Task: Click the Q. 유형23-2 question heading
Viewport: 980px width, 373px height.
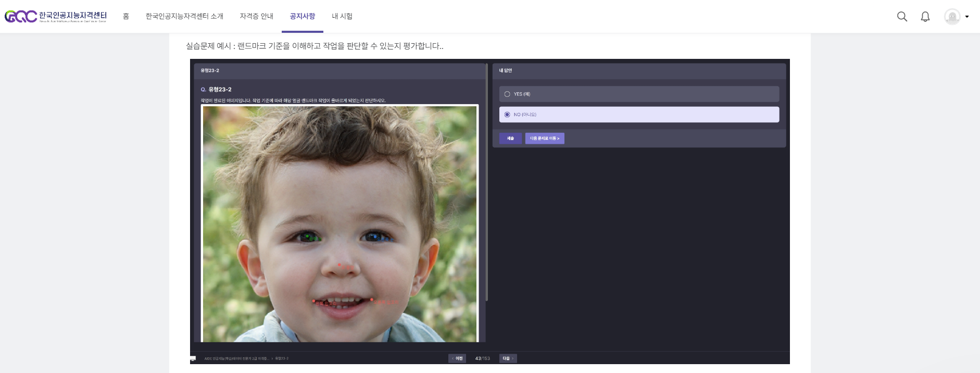Action: coord(216,90)
